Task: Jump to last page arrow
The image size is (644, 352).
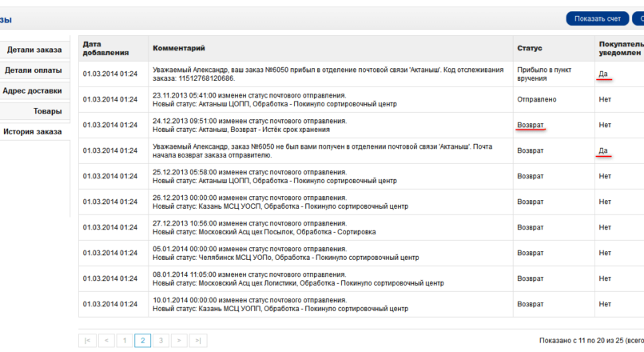Action: coord(198,341)
